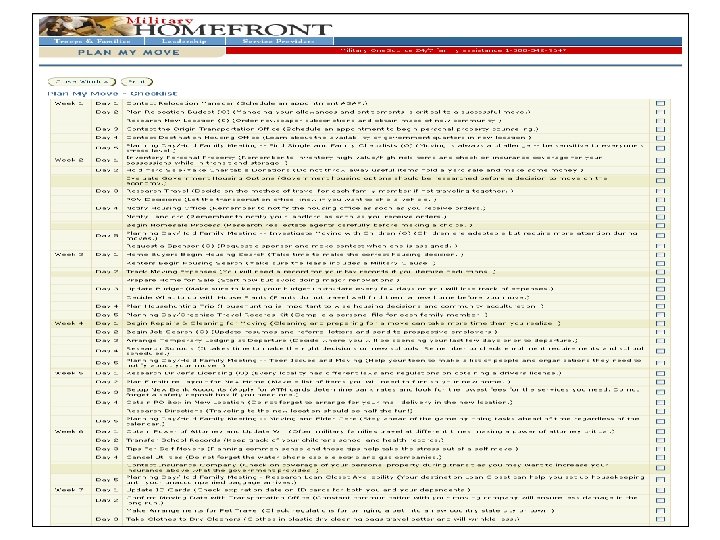Click the Week 4 row label
Viewport: 720px width, 540px height.
coord(69,323)
